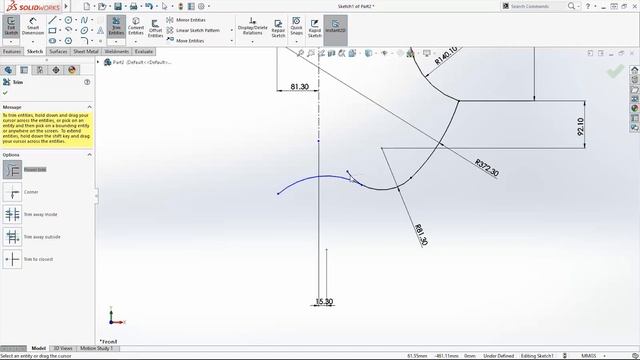This screenshot has height=360, width=640.
Task: Select the Corner Rectangle tool
Action: click(52, 31)
